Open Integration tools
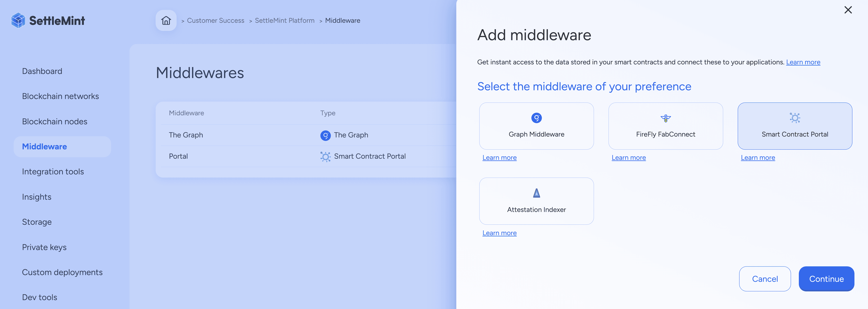Image resolution: width=868 pixels, height=309 pixels. coord(53,172)
